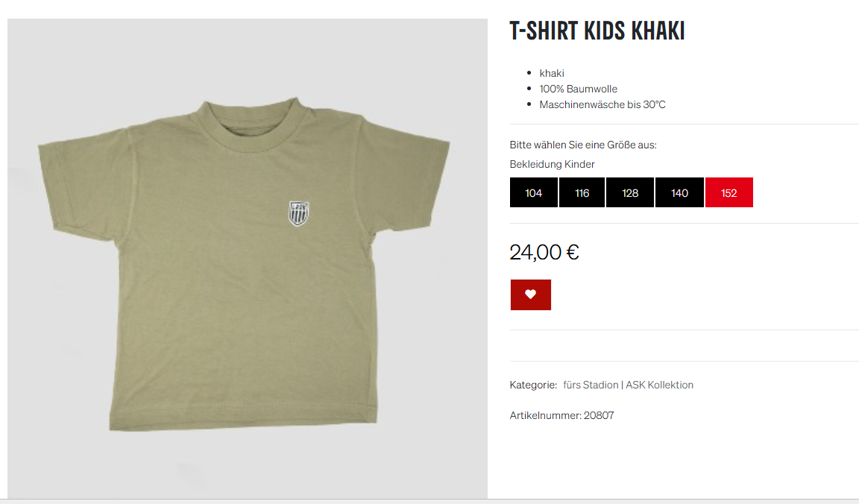859x504 pixels.
Task: Add the shirt to wishlist via heart icon
Action: (x=530, y=294)
